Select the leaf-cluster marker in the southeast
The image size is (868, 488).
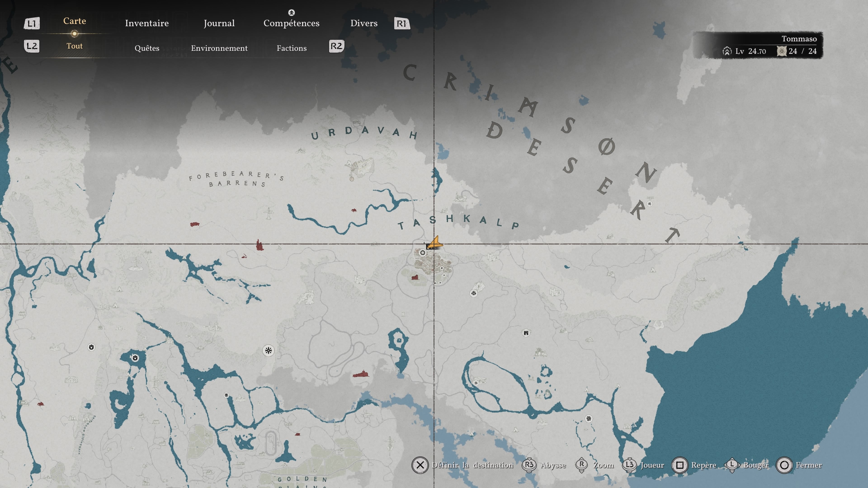tap(589, 419)
